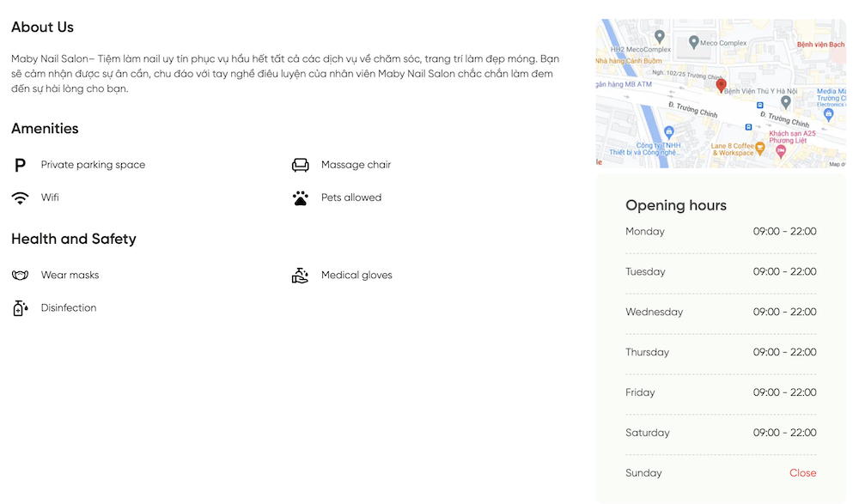Click Saturday's hours 09:00 - 22:00
The image size is (859, 504).
pos(784,433)
